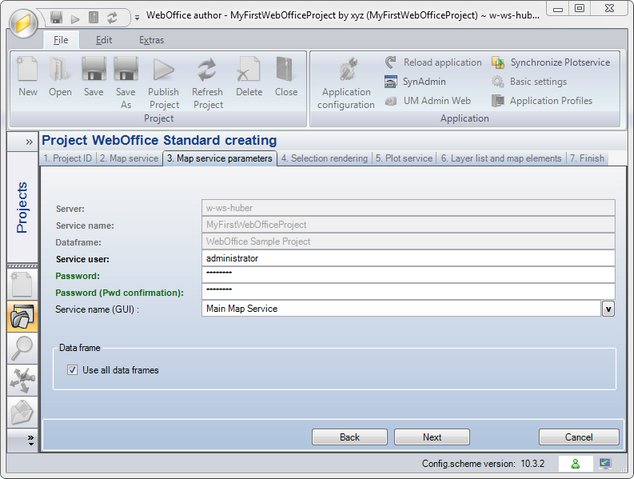The height and width of the screenshot is (479, 634).
Task: Refresh Project from the ribbon
Action: click(207, 83)
